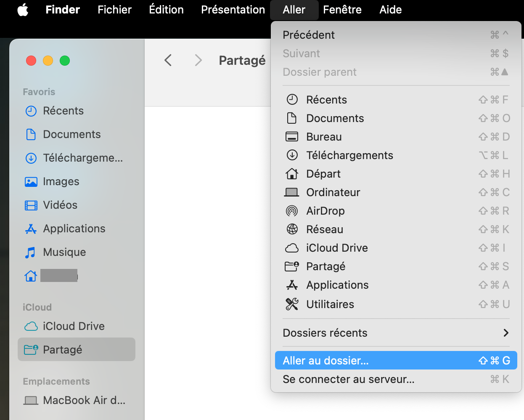The image size is (524, 420).
Task: Click the MacBook Air laptop icon in sidebar
Action: click(31, 400)
